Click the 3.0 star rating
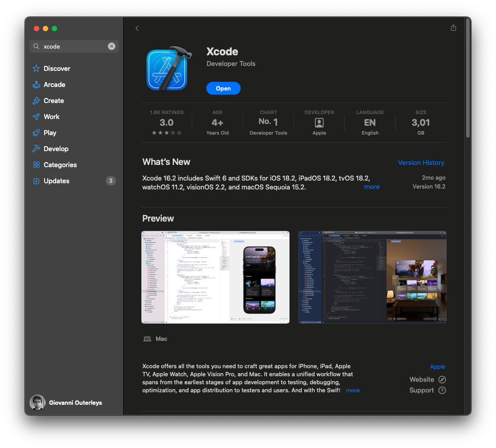The width and height of the screenshot is (496, 448). (167, 123)
